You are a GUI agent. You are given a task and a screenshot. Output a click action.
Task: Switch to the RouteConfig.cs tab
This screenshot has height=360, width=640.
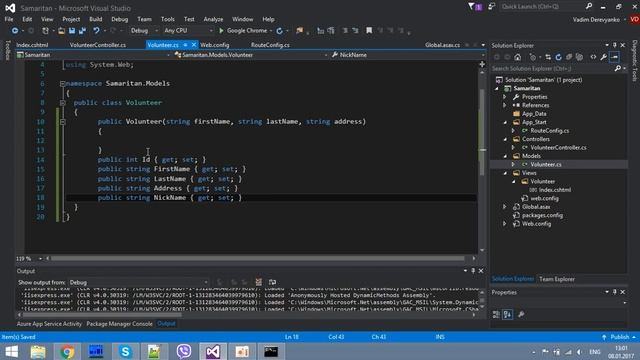click(x=270, y=45)
